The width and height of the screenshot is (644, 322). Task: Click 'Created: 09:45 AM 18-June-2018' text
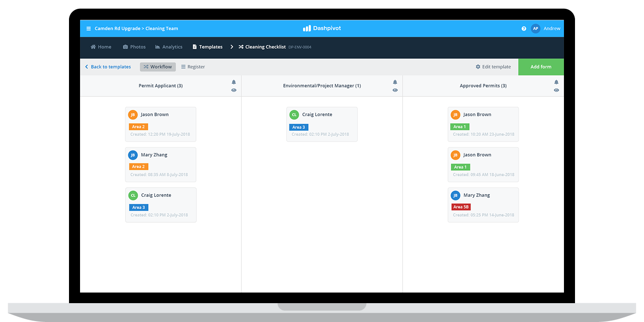click(483, 175)
